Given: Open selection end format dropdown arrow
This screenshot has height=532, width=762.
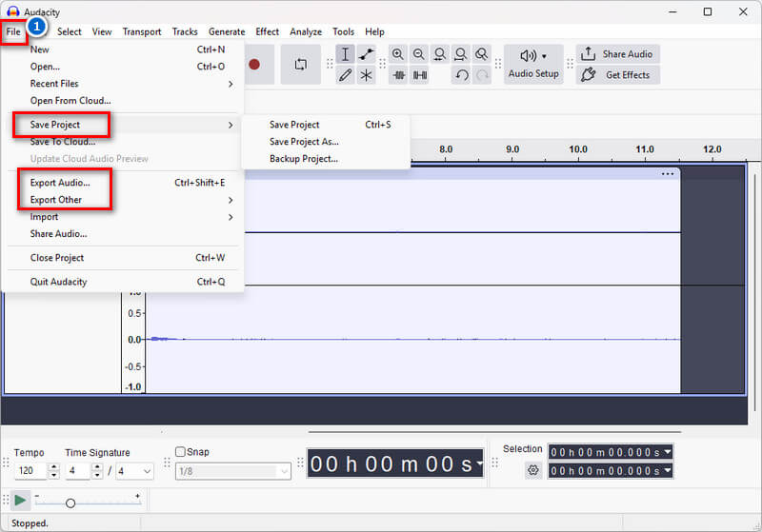Looking at the screenshot, I should [668, 470].
